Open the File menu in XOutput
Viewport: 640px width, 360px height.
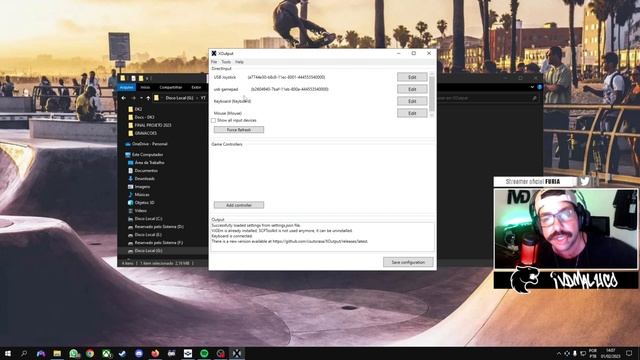click(x=214, y=62)
